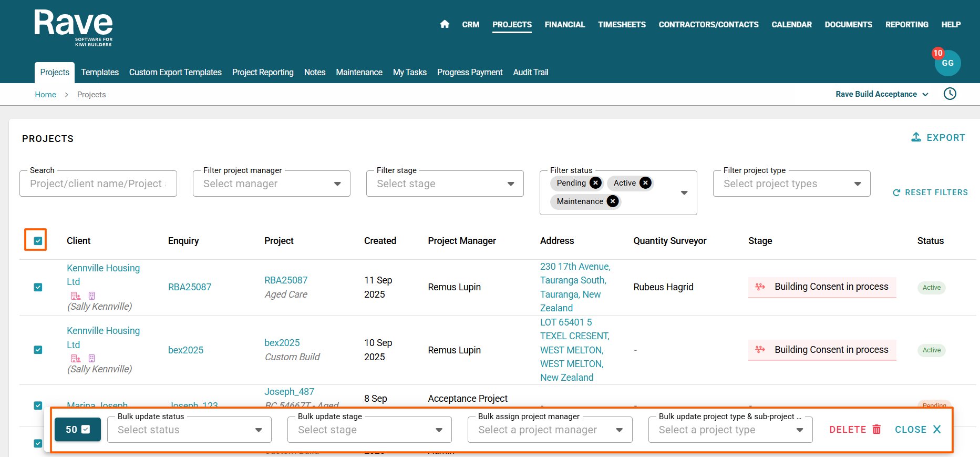The image size is (980, 457).
Task: Uncheck the bex2025 project row checkbox
Action: pos(38,350)
